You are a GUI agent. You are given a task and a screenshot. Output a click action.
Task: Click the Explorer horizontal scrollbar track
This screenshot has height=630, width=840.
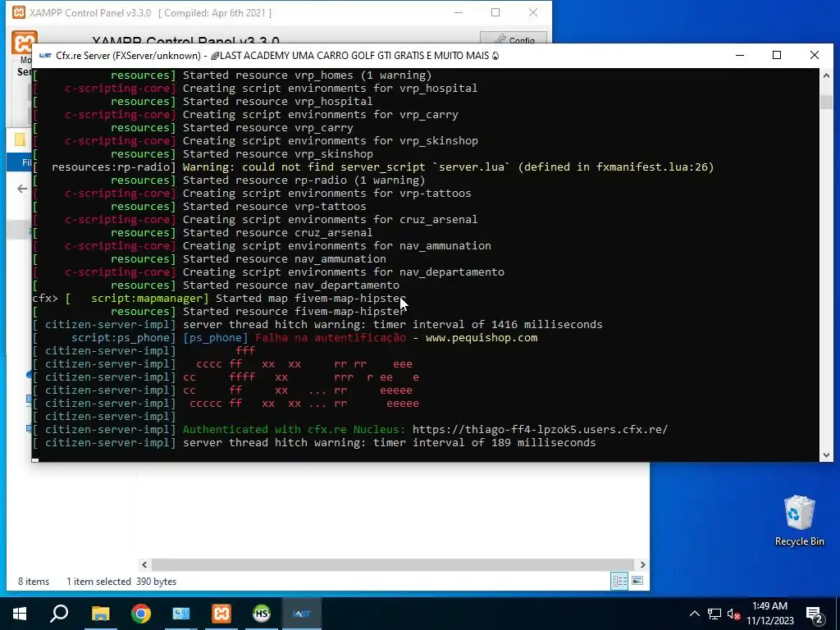[394, 564]
